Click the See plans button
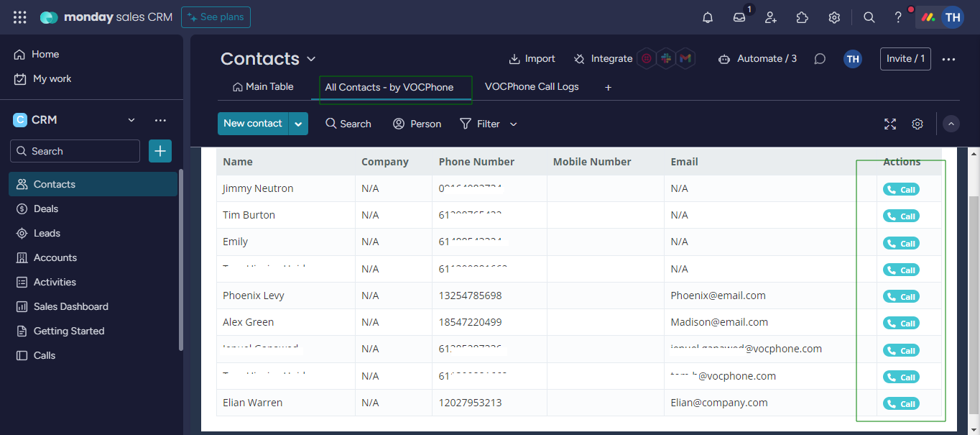This screenshot has height=435, width=980. click(216, 17)
